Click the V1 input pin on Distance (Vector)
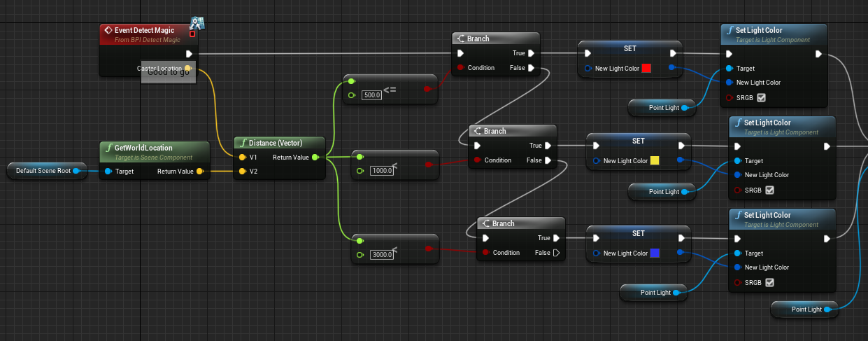Image resolution: width=868 pixels, height=341 pixels. pyautogui.click(x=242, y=158)
